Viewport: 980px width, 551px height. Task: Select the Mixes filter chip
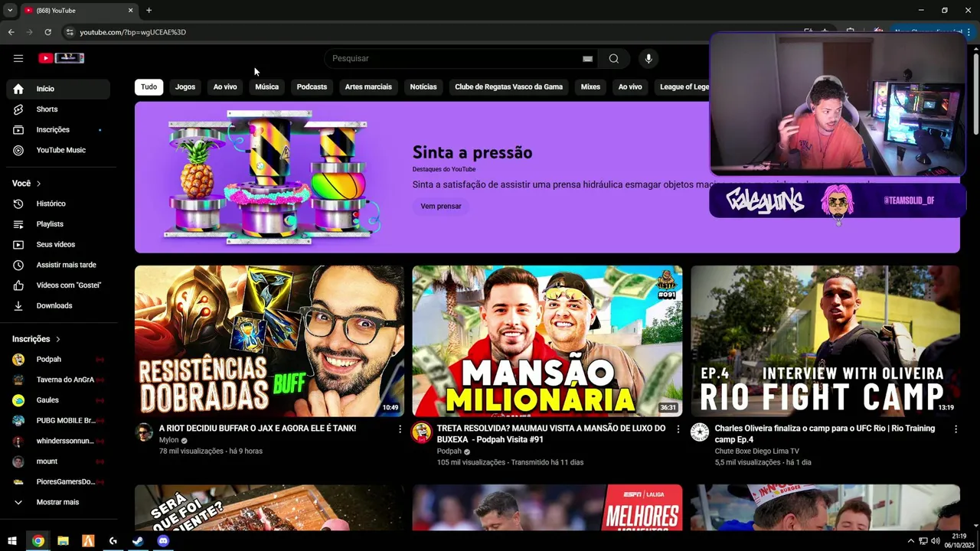590,87
